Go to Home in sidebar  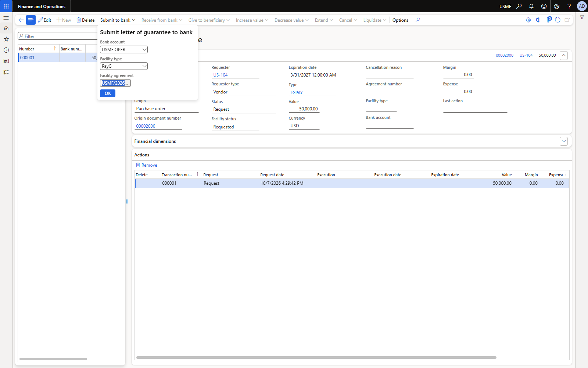[6, 28]
